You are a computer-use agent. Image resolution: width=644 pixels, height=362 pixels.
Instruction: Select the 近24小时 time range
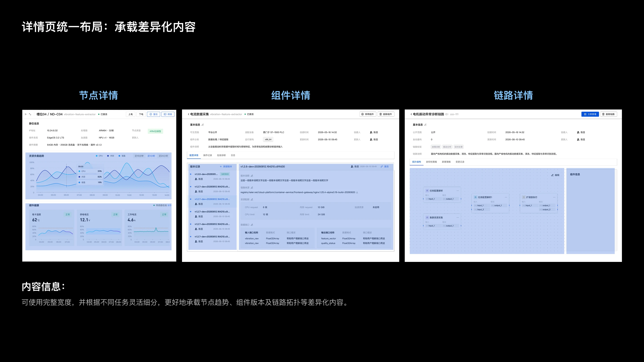tap(163, 156)
